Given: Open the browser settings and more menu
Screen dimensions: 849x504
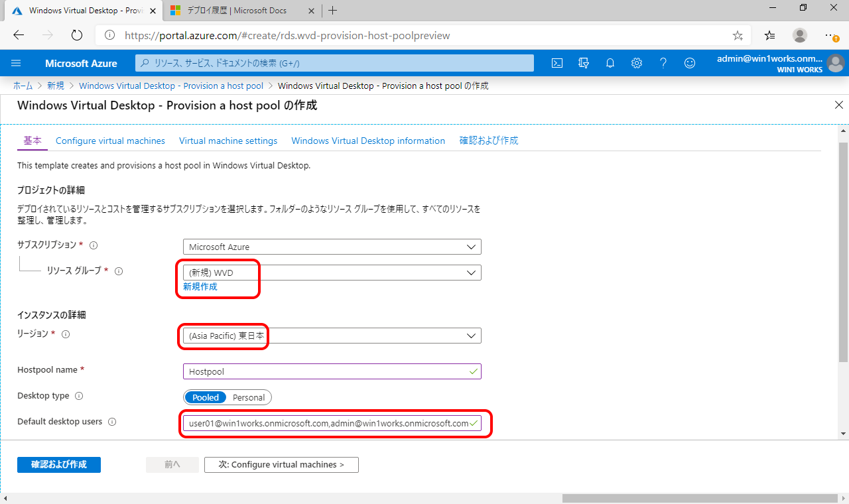Looking at the screenshot, I should (x=830, y=35).
